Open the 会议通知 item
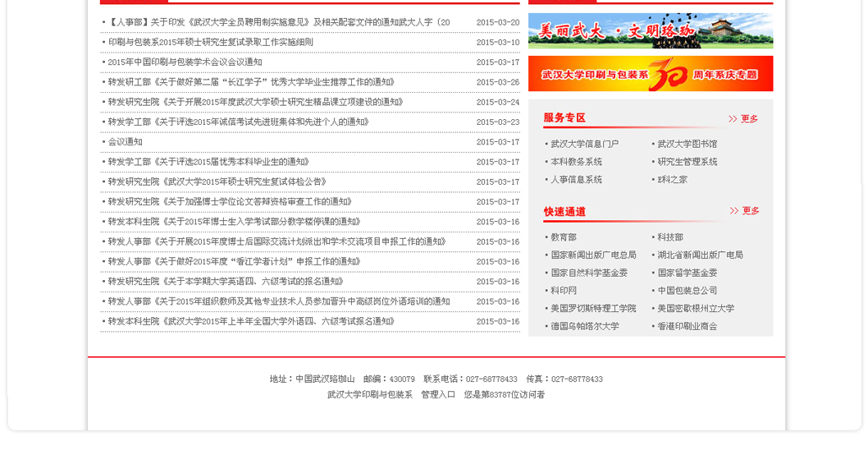Image resolution: width=868 pixels, height=455 pixels. 125,142
